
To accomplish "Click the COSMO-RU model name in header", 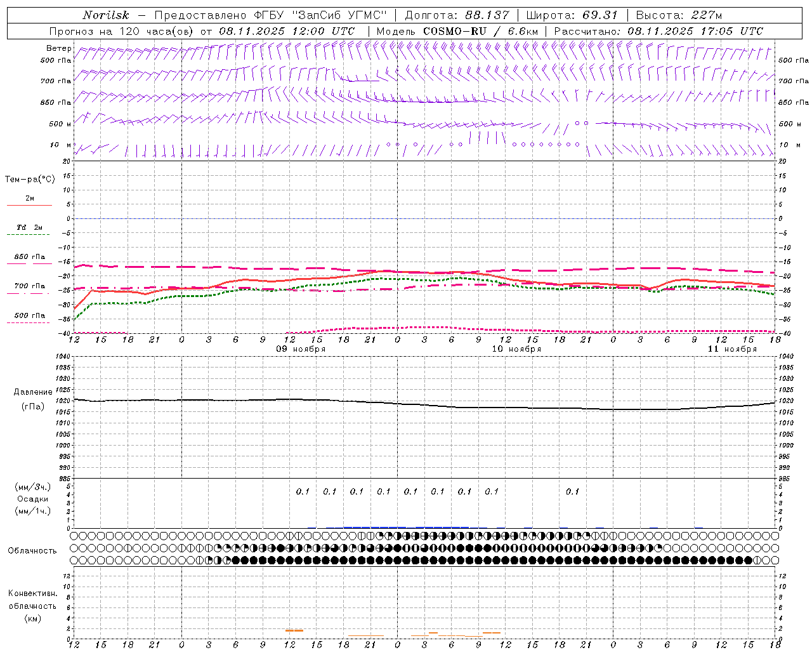I will (x=454, y=31).
